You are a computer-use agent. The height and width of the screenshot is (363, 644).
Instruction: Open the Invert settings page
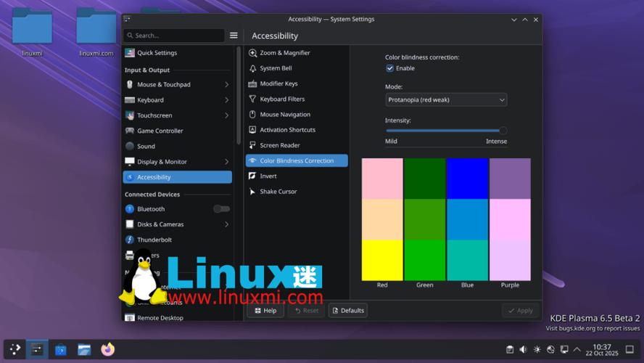click(x=297, y=176)
